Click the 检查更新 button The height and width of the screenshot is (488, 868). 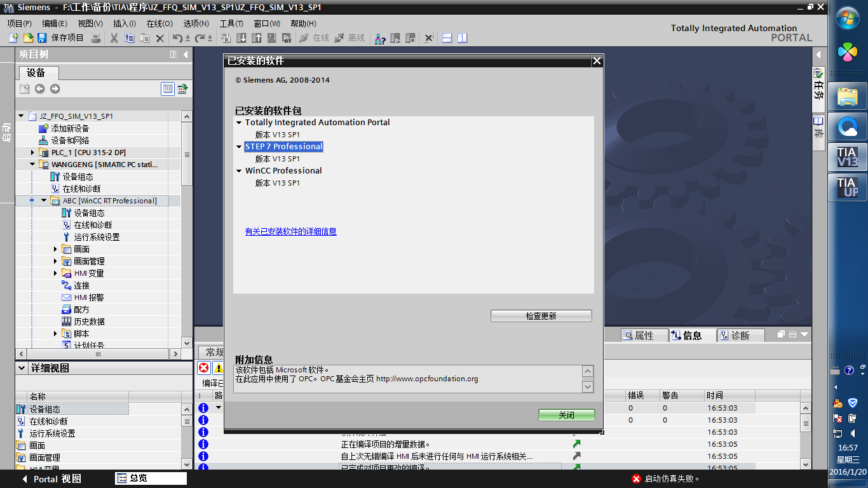coord(541,316)
